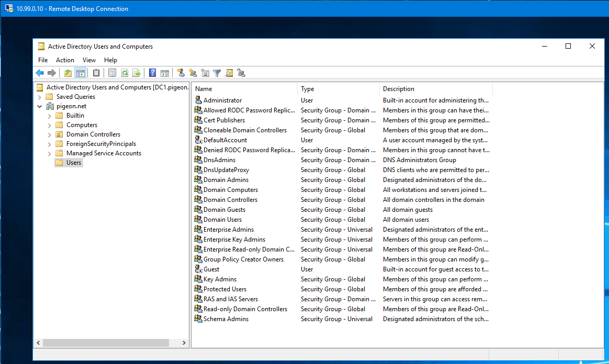Select the Key Admins group row
Screen dimensions: 609x364
pyautogui.click(x=342, y=279)
